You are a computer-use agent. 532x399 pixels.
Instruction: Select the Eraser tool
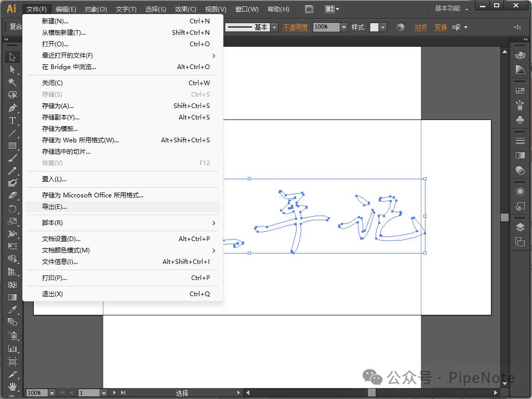pyautogui.click(x=12, y=196)
